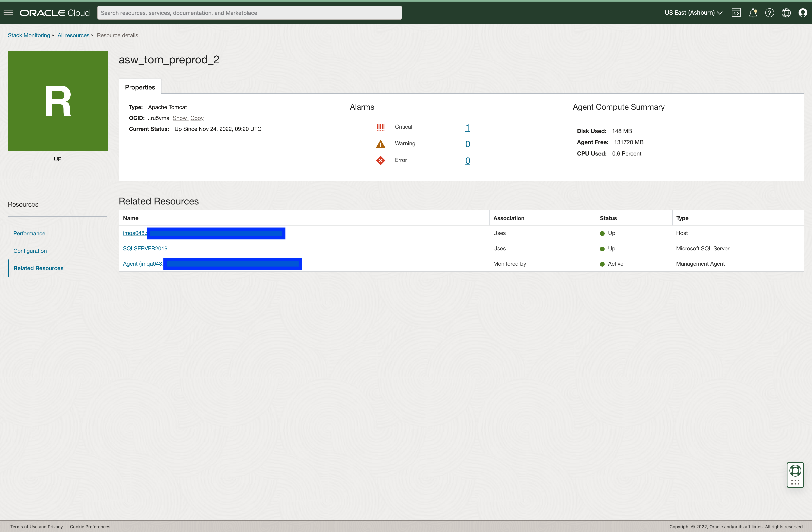Open the SQLSERVER2019 related resource

click(145, 248)
